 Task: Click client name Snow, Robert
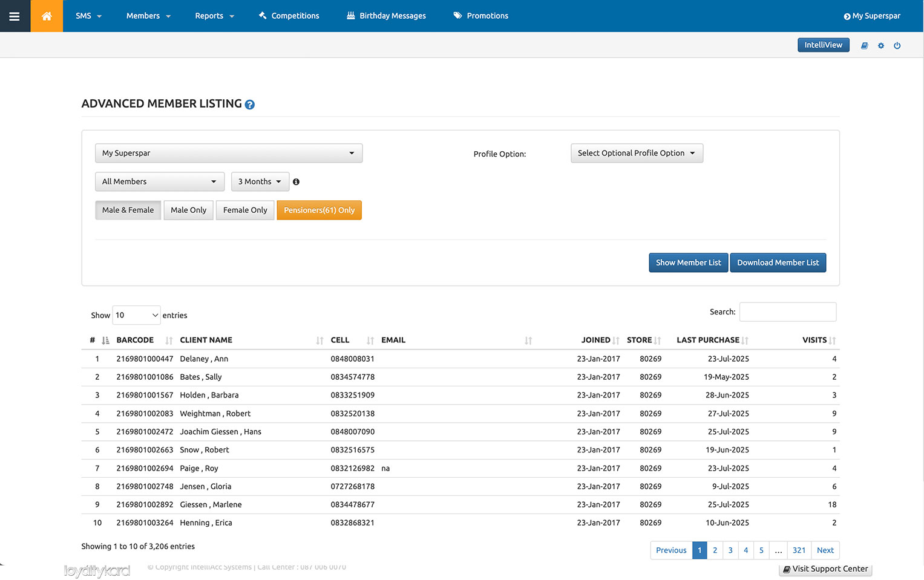click(205, 450)
